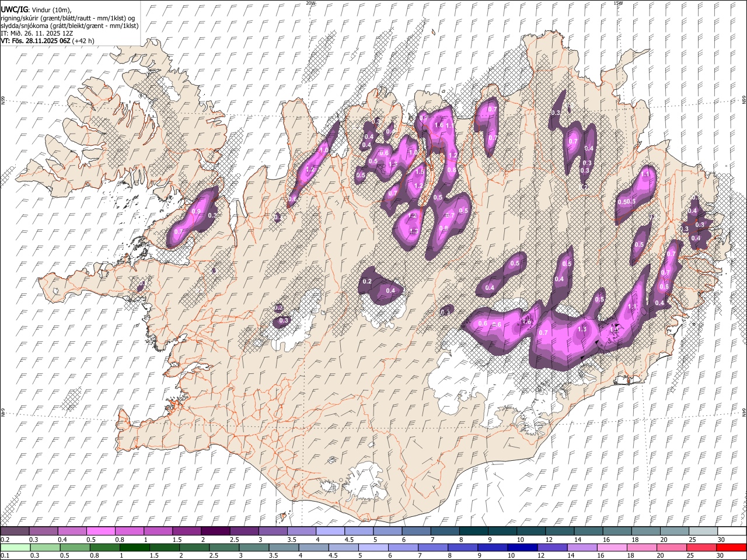Image resolution: width=747 pixels, height=560 pixels.
Task: Click the navy blue 10 rain legend swatch
Action: 521,548
